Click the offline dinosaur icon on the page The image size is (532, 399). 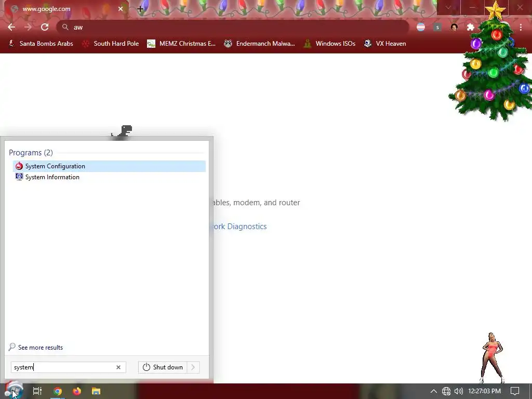tap(122, 131)
